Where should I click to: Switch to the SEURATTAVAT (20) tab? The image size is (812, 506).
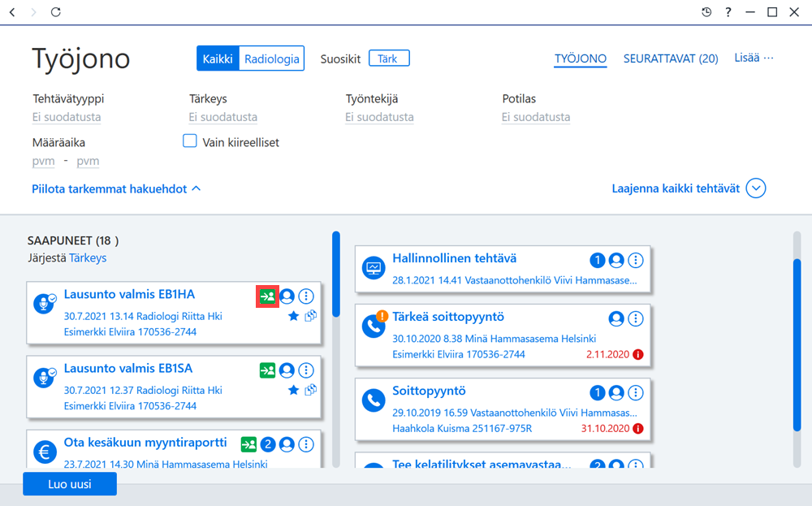671,58
